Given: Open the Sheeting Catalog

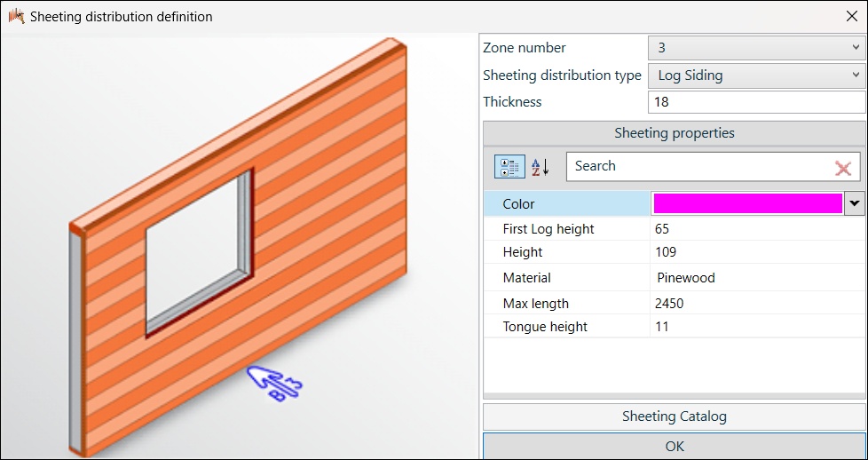Looking at the screenshot, I should pyautogui.click(x=674, y=416).
